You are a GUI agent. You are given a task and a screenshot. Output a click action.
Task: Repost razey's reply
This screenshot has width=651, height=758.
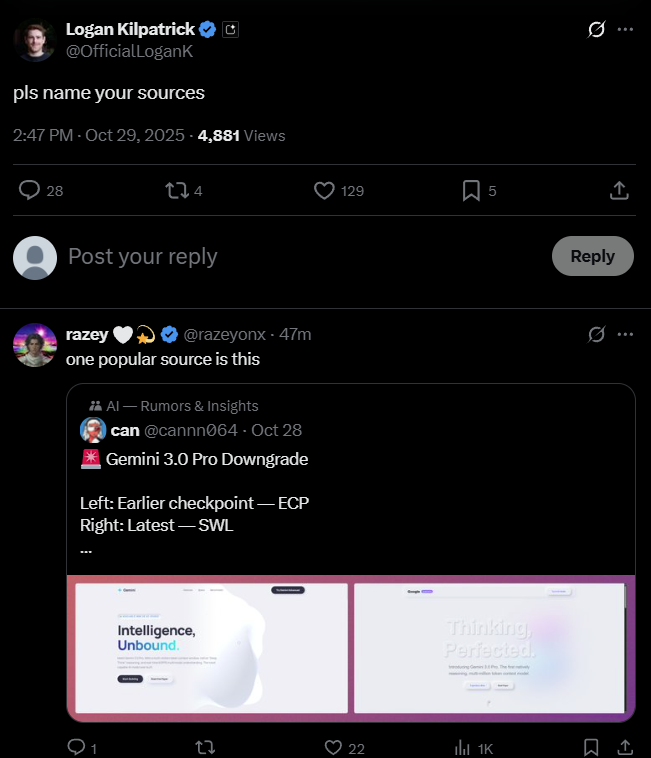click(x=206, y=747)
